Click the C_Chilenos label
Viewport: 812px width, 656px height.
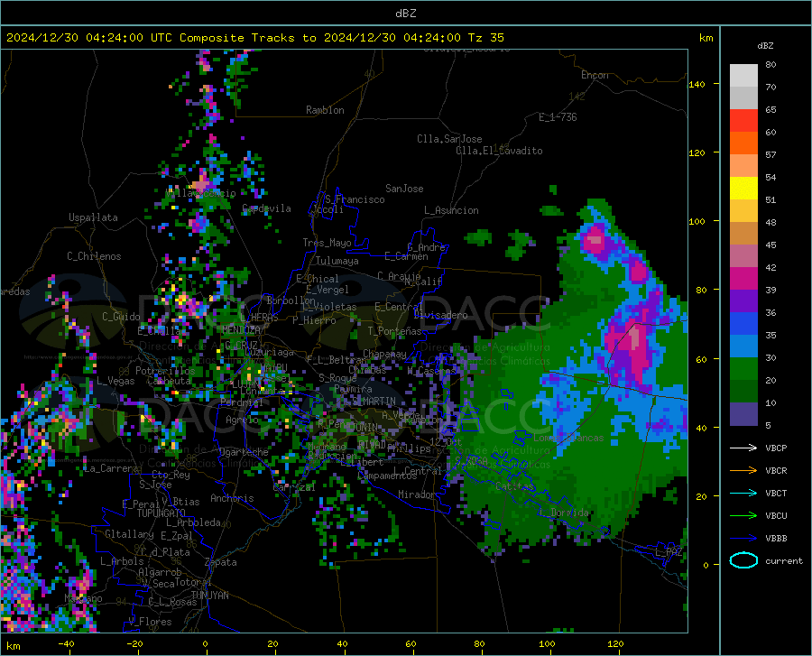point(94,256)
